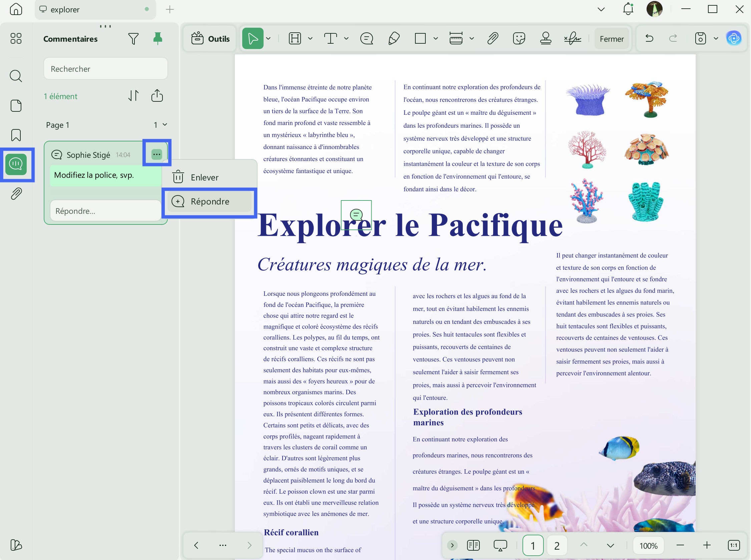The image size is (751, 560).
Task: Open the save options dropdown
Action: coord(715,38)
